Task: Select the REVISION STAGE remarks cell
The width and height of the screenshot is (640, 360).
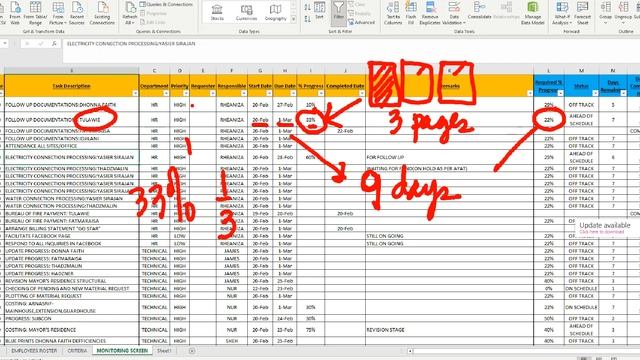Action: pyautogui.click(x=449, y=330)
